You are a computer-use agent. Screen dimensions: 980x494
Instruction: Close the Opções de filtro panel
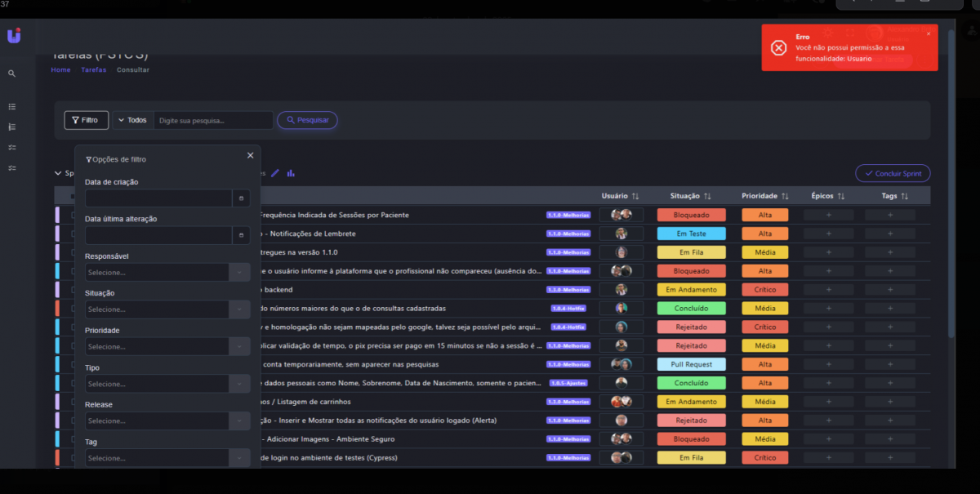(x=250, y=156)
